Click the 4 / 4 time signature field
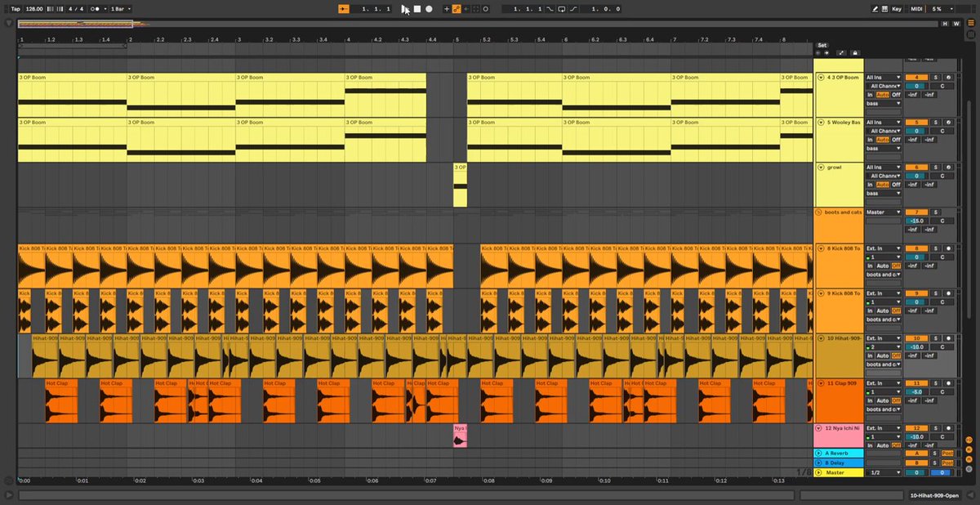The height and width of the screenshot is (505, 980). click(x=75, y=8)
